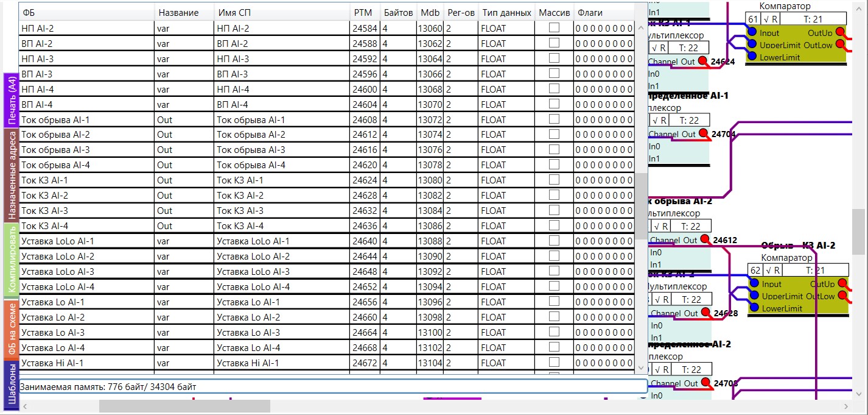Click the red Out pin labeled 24704

[x=704, y=133]
